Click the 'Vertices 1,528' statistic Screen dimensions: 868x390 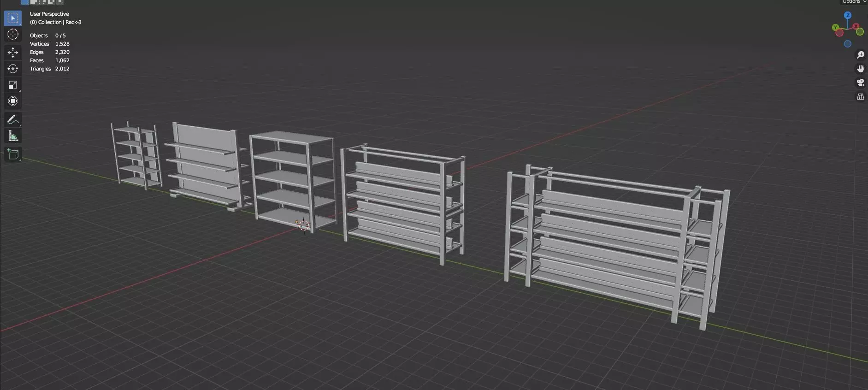pos(50,44)
